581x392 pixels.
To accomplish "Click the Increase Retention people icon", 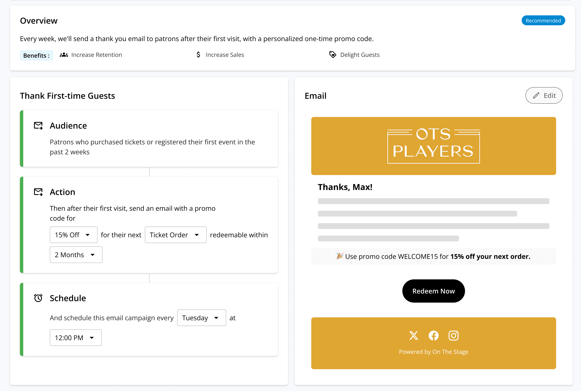I will point(64,55).
